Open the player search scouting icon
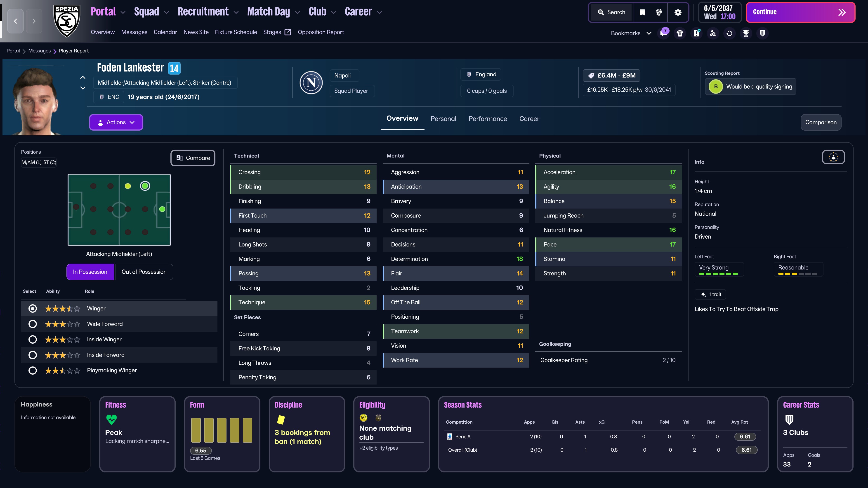This screenshot has width=868, height=488. (x=713, y=33)
